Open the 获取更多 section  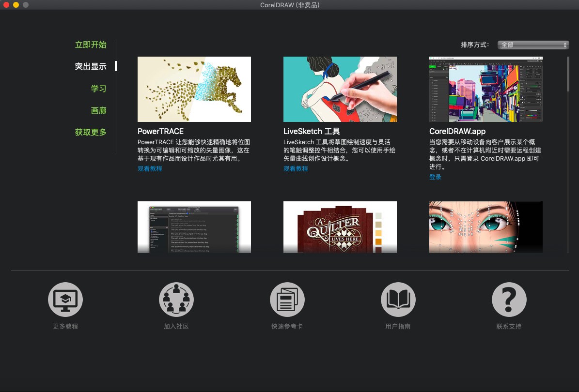point(91,132)
